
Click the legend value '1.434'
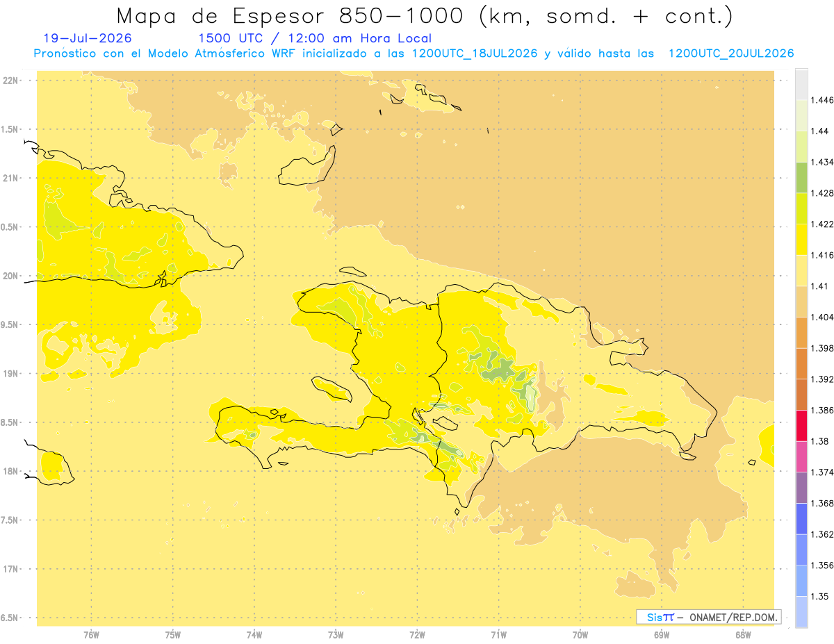[x=822, y=162]
